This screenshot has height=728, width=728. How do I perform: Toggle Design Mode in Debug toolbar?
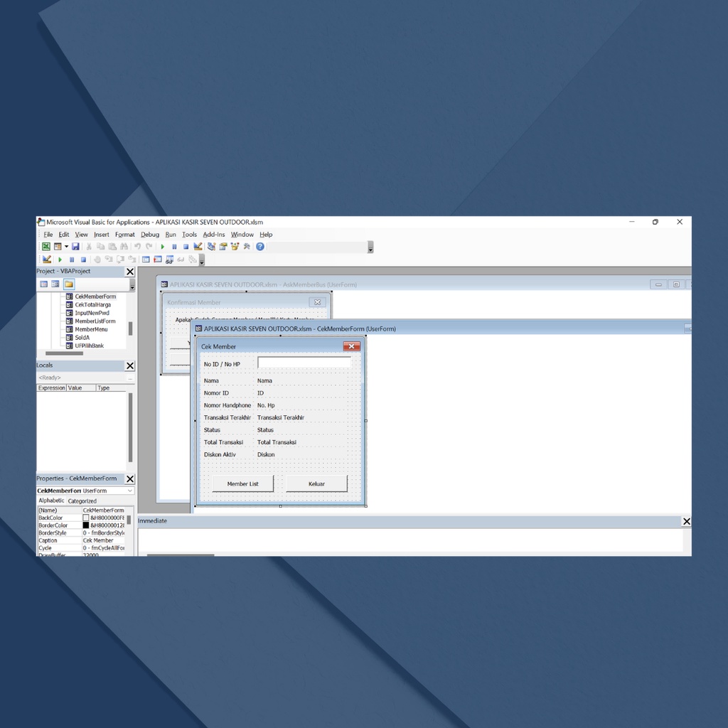47,259
